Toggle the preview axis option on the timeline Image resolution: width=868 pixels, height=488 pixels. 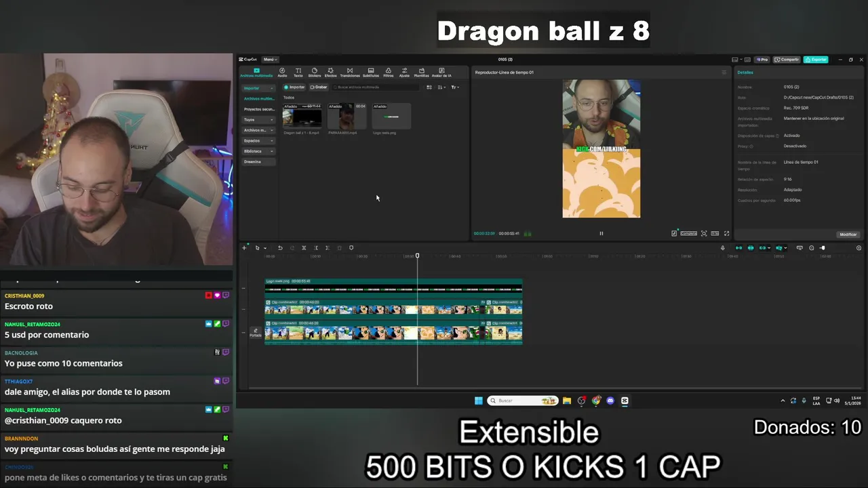pyautogui.click(x=780, y=248)
